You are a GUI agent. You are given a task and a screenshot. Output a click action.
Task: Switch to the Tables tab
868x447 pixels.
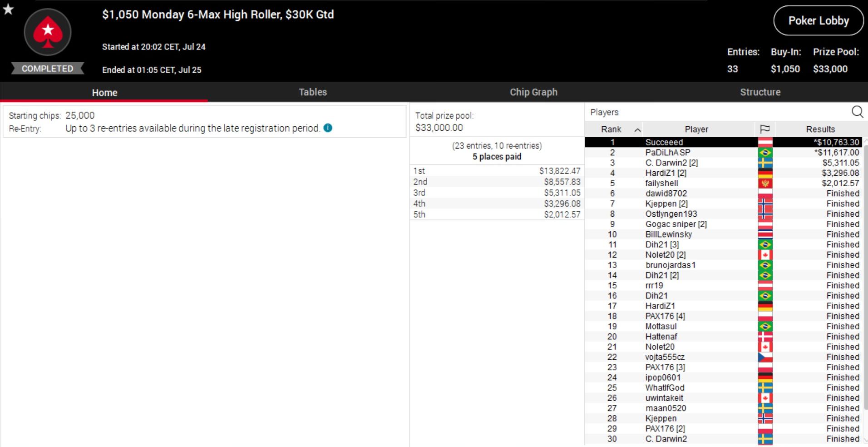point(312,92)
